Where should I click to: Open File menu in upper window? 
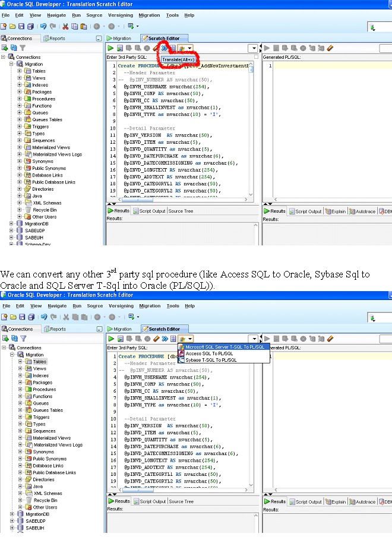click(x=5, y=15)
